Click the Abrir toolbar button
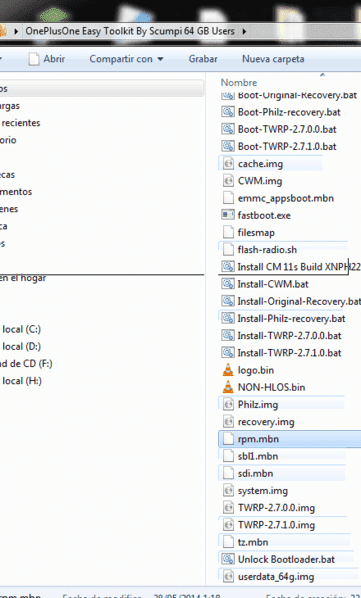This screenshot has height=598, width=361. [47, 59]
